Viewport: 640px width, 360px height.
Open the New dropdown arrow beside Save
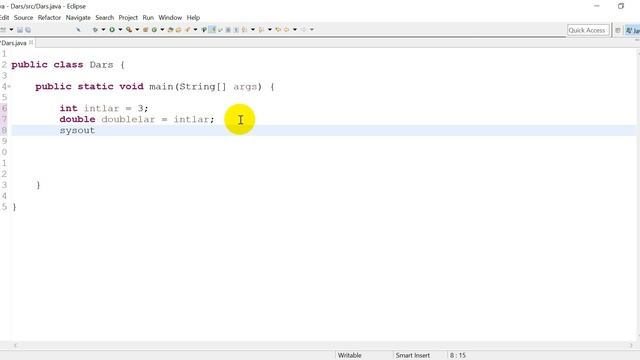[x=11, y=29]
